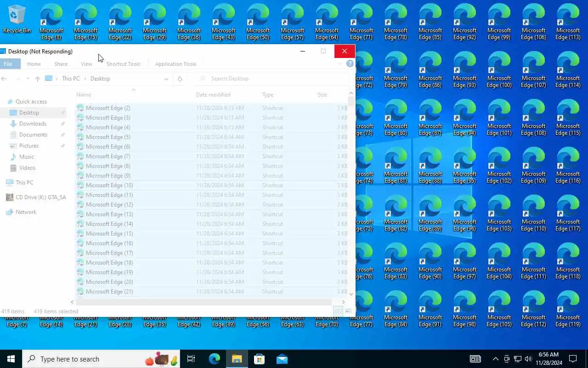Select Microsoft Edge (106) desktop shortcut
This screenshot has width=588, height=368.
[534, 22]
